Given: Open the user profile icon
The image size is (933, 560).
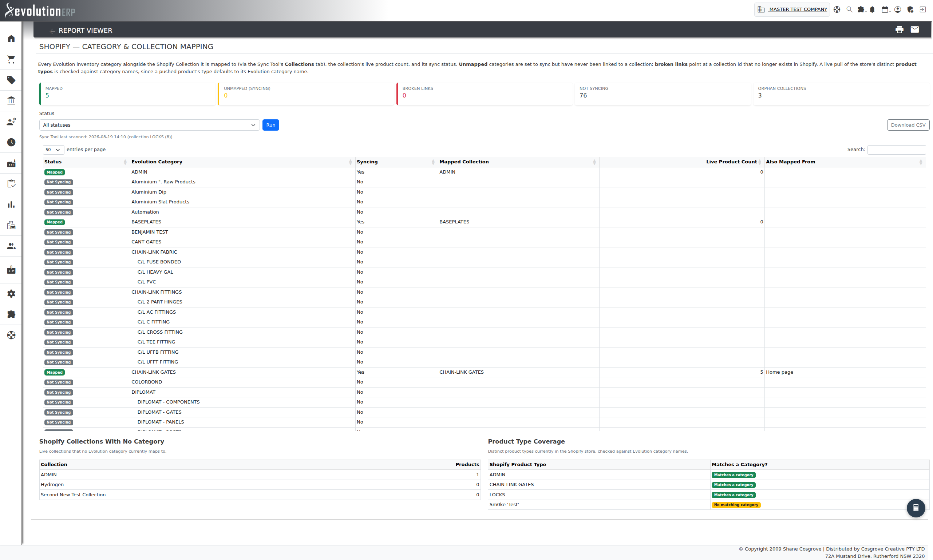Looking at the screenshot, I should [898, 9].
